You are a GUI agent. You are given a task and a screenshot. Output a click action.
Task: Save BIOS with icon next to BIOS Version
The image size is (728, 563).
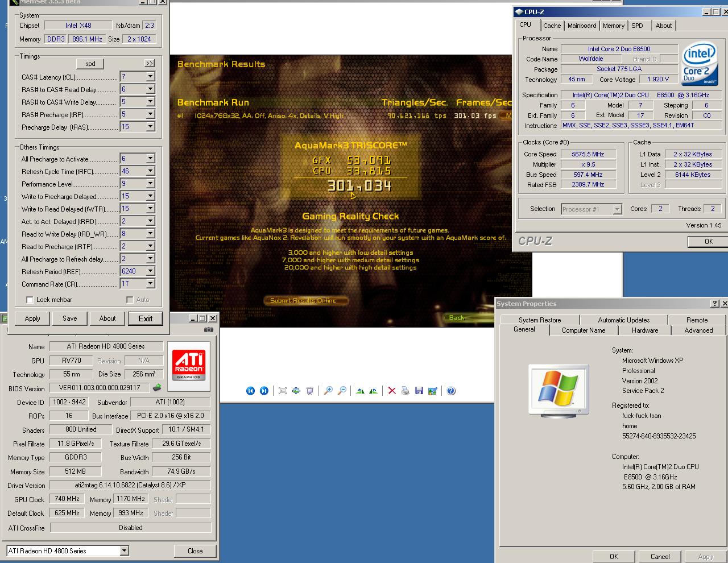pos(157,388)
